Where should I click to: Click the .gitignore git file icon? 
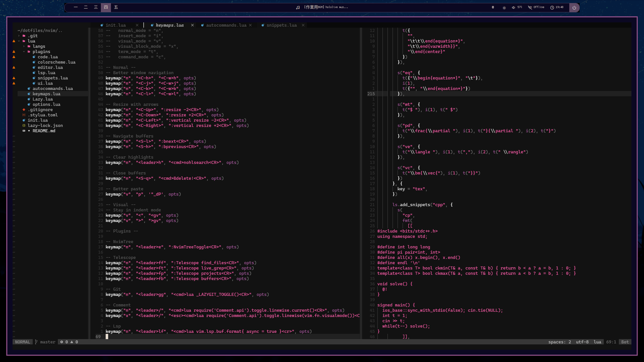pyautogui.click(x=24, y=110)
